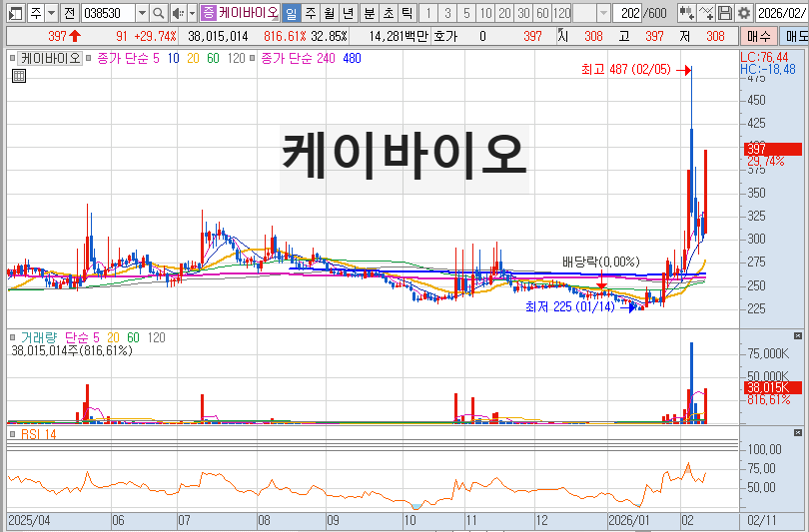Click the purple 종 badge icon
Viewport: 809px width, 532px height.
tap(208, 12)
